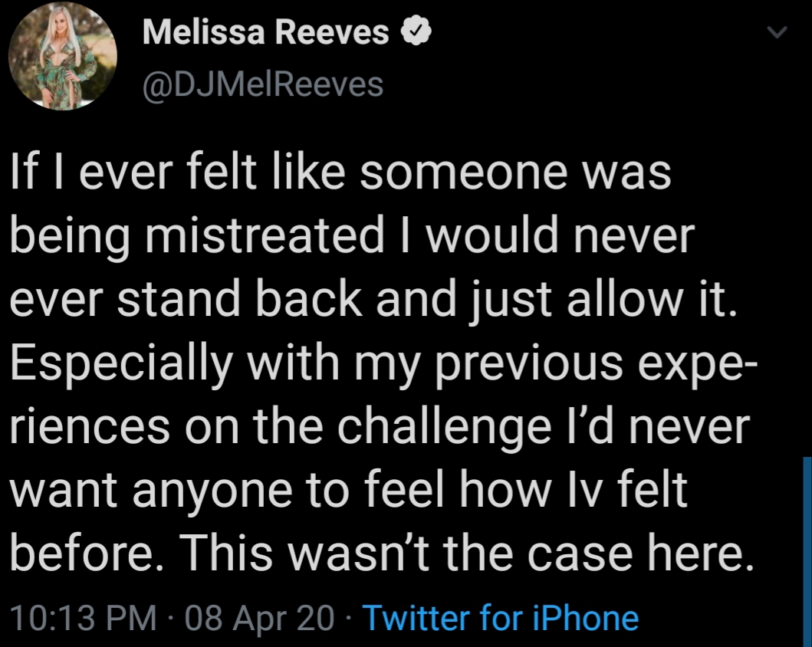Click the first name 'Melissa' in header
This screenshot has width=812, height=647.
coord(204,32)
